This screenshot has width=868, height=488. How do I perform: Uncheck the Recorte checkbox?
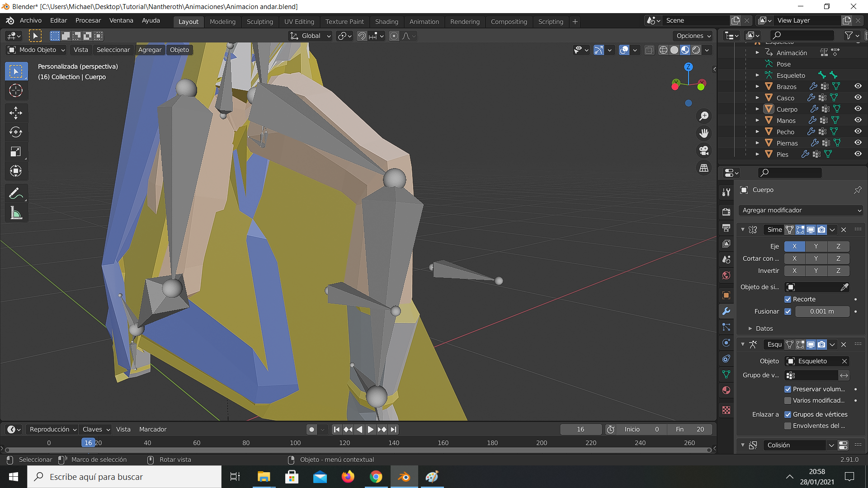(788, 300)
